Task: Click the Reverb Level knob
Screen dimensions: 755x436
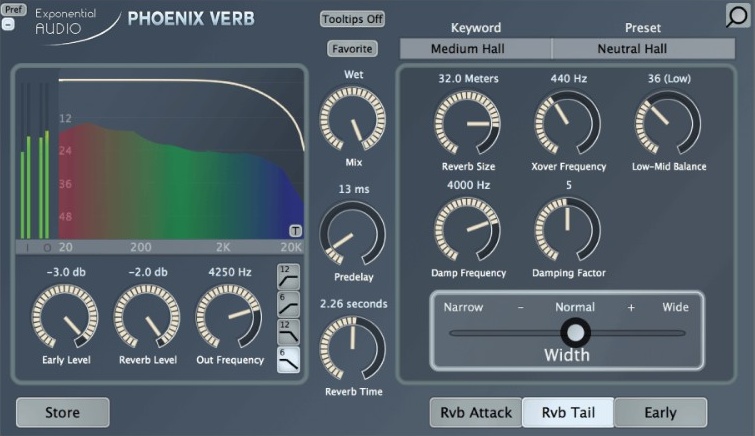Action: tap(147, 317)
